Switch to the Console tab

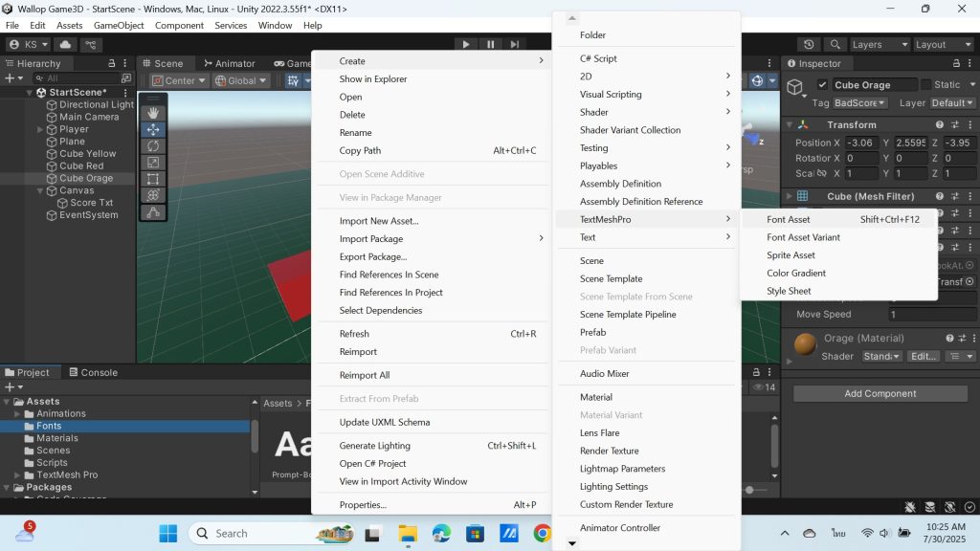[x=93, y=372]
